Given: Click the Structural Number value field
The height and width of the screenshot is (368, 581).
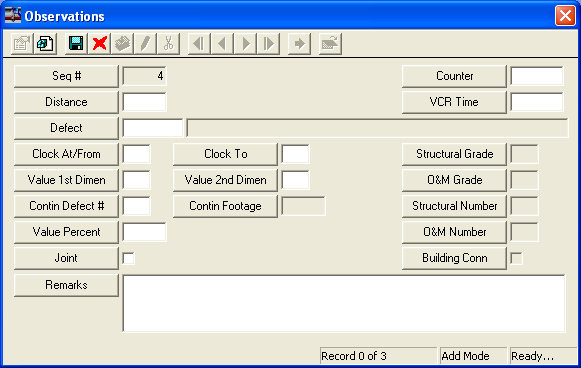Looking at the screenshot, I should point(524,206).
